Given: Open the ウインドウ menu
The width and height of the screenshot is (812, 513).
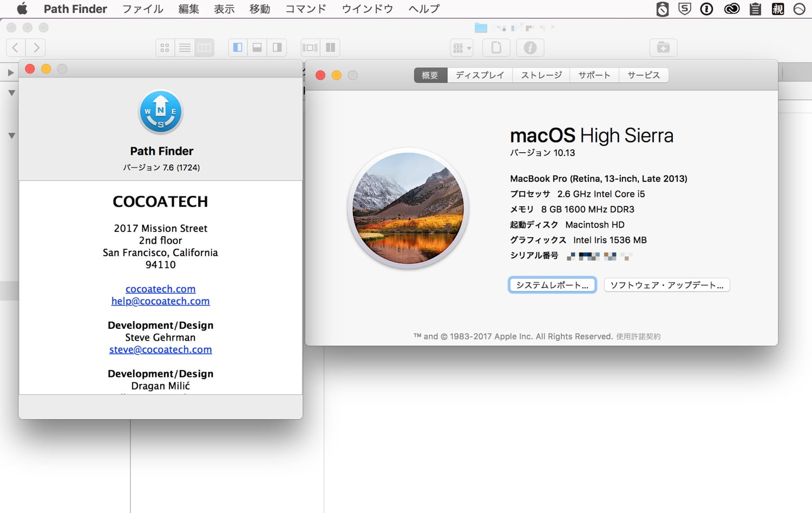Looking at the screenshot, I should (x=368, y=9).
